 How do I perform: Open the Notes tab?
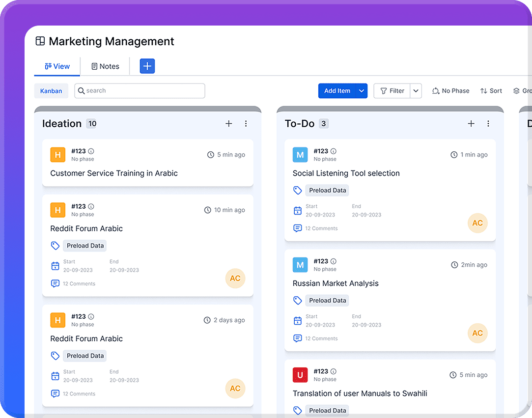click(105, 66)
